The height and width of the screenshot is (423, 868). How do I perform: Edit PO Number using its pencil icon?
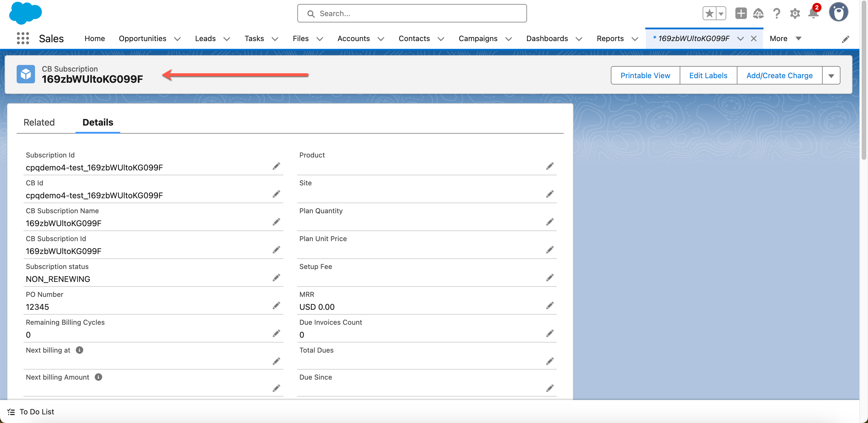tap(276, 305)
